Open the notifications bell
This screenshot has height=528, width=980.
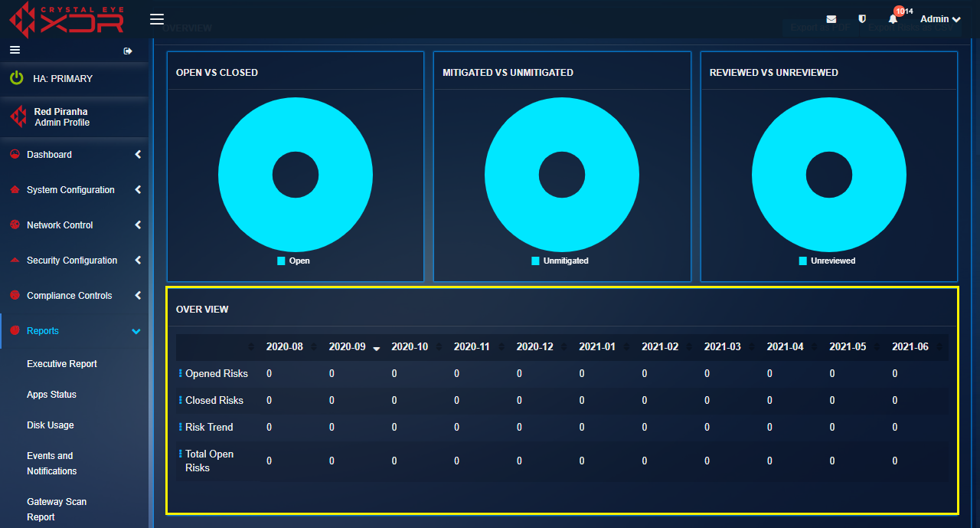pyautogui.click(x=893, y=19)
